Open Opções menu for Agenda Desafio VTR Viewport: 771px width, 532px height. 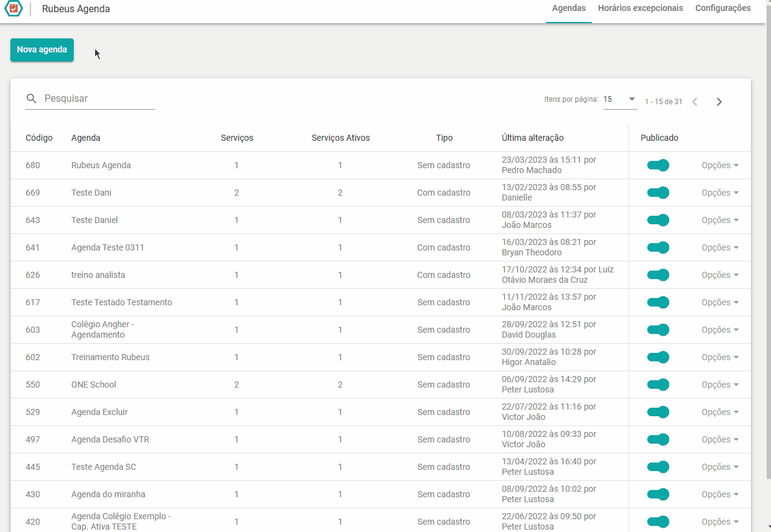[x=720, y=439]
